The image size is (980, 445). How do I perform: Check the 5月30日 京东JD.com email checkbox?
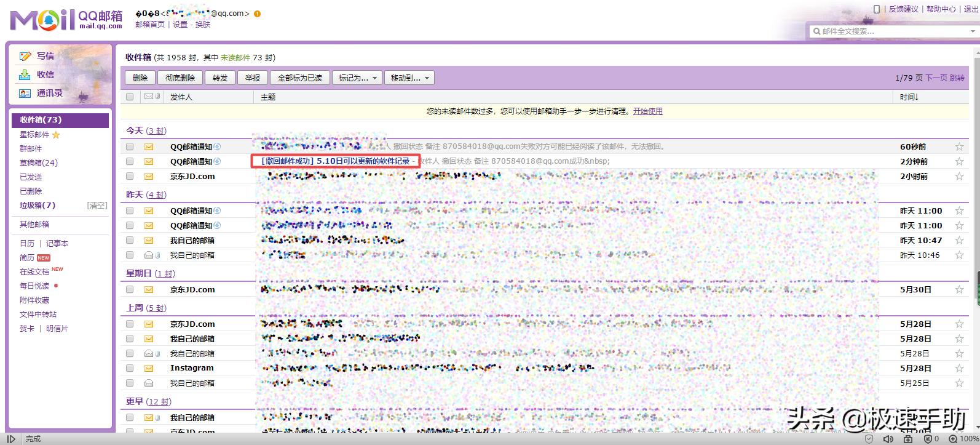pyautogui.click(x=130, y=289)
